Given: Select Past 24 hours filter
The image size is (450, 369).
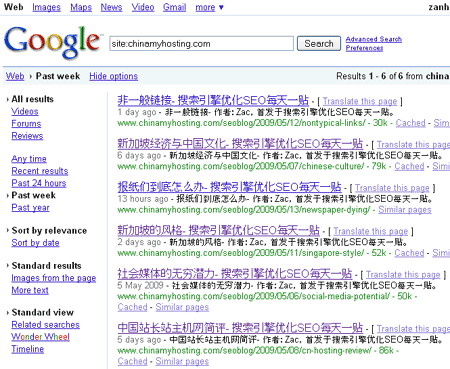Looking at the screenshot, I should pos(39,183).
